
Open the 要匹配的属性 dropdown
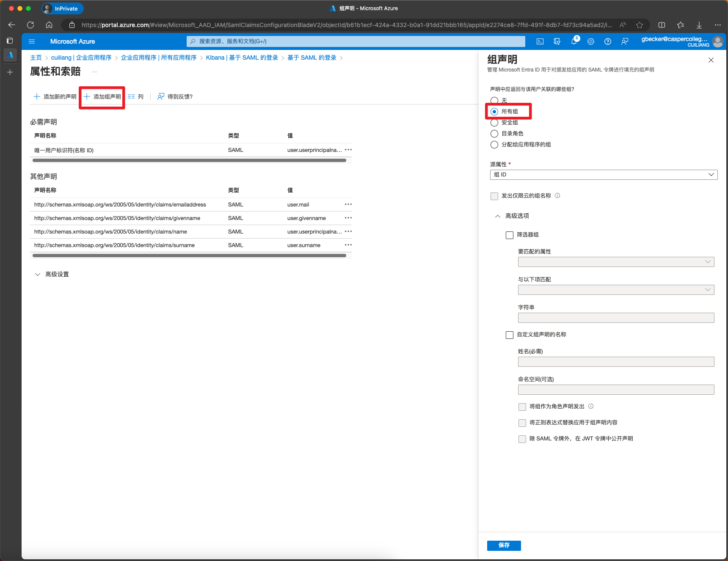click(616, 262)
